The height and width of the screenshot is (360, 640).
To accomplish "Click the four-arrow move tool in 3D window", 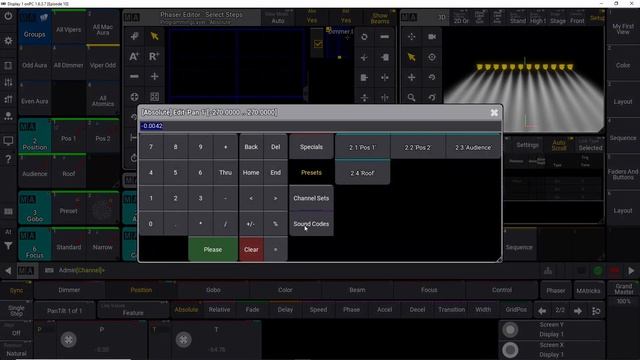I will pyautogui.click(x=411, y=77).
